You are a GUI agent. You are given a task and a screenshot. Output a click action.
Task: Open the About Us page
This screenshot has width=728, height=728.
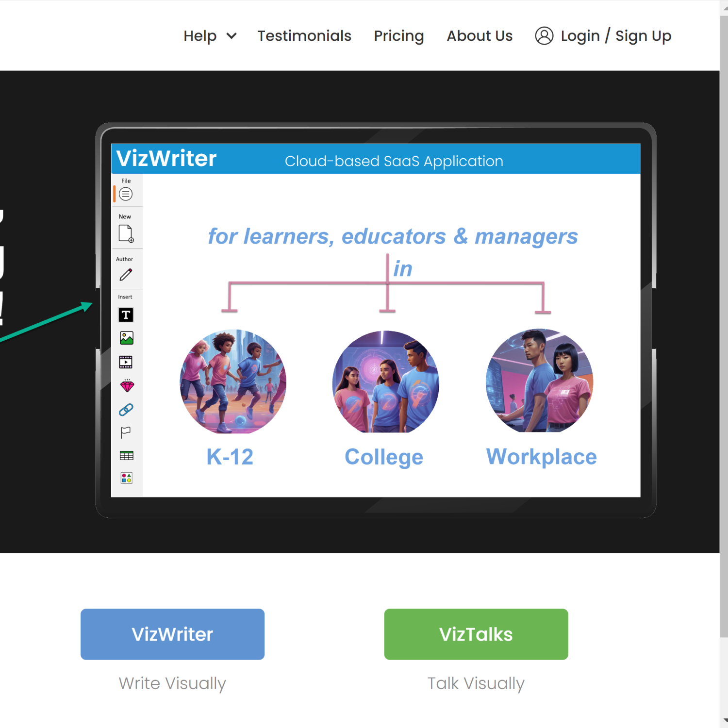coord(480,36)
